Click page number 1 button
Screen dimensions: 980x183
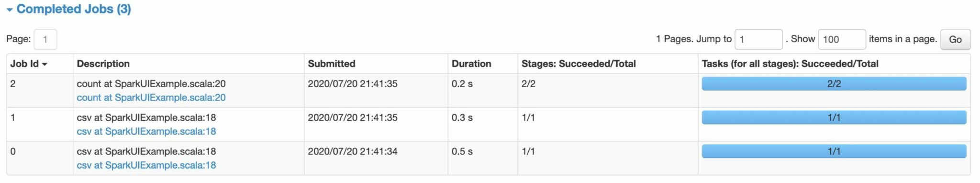tap(45, 39)
